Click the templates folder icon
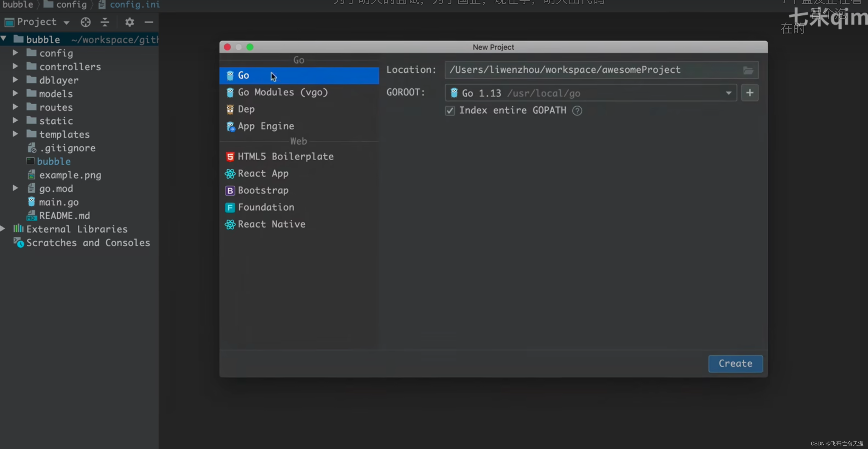868x449 pixels. 32,134
